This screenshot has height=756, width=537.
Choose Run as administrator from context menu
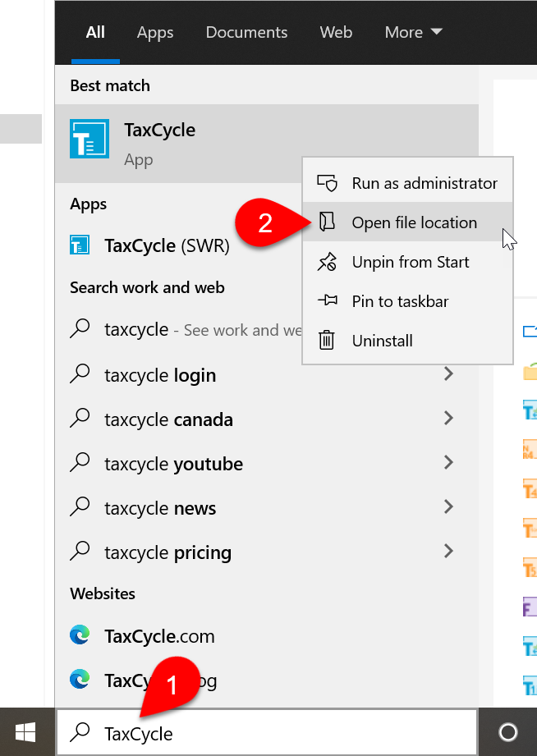pos(408,183)
